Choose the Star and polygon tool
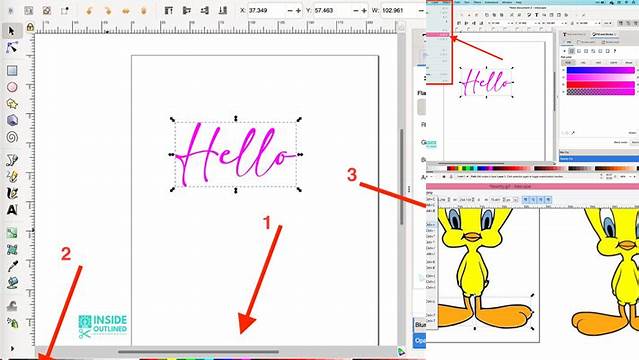Image resolution: width=639 pixels, height=360 pixels. pyautogui.click(x=12, y=104)
